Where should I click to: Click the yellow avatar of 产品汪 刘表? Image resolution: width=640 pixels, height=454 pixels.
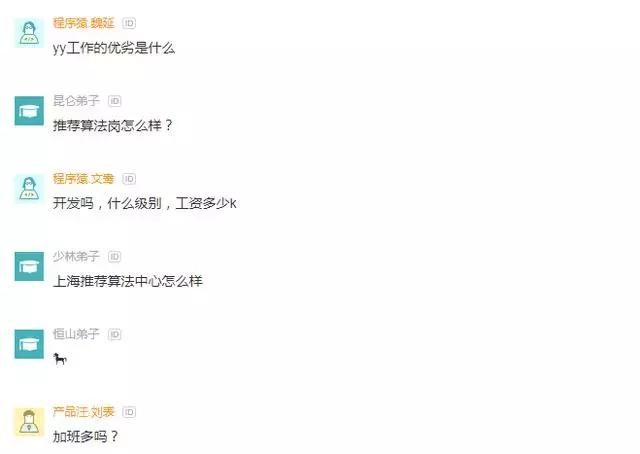(x=29, y=422)
